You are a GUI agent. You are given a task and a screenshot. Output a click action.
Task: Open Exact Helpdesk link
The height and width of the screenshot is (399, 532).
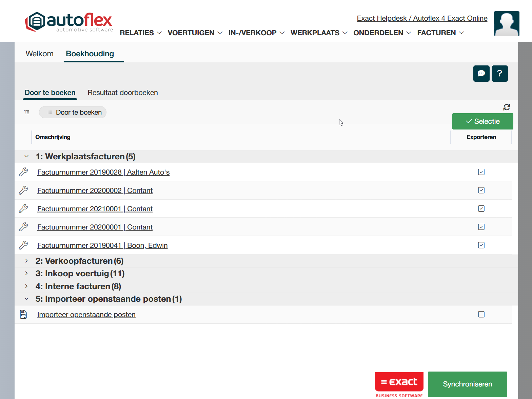(422, 18)
